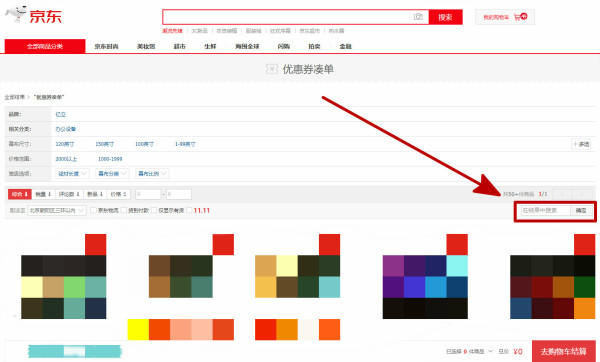Click the coupon icon beside 优惠券凑单 title
The width and height of the screenshot is (600, 362).
[x=272, y=69]
